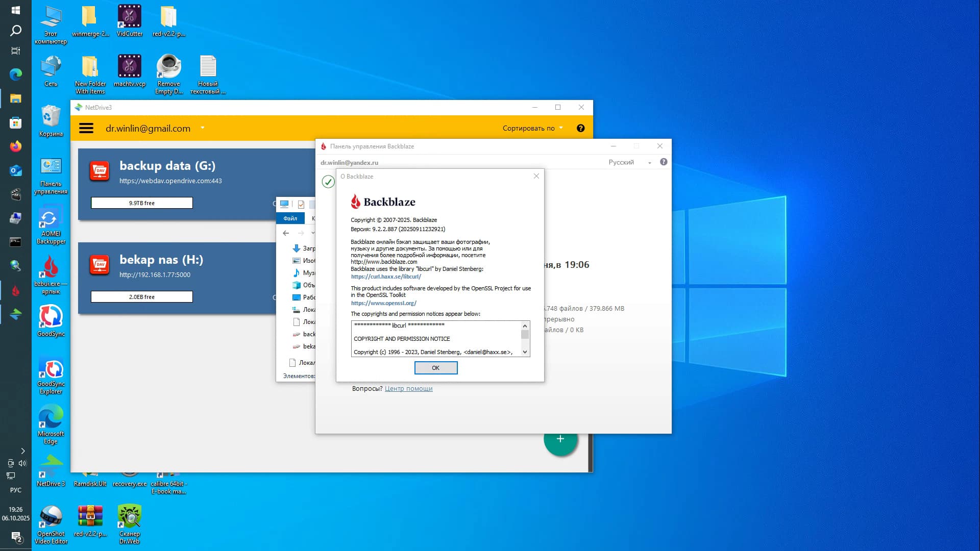
Task: Click NetDrive help question mark icon
Action: [580, 128]
